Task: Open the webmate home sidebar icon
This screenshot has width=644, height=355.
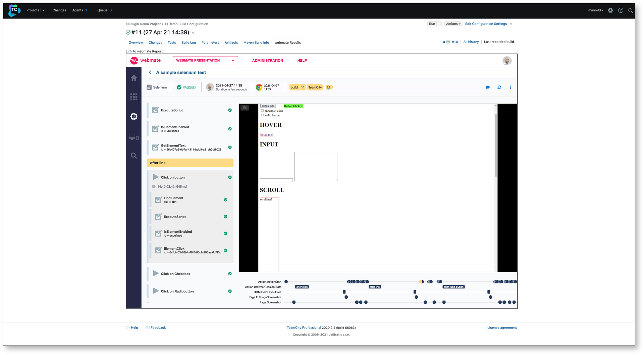Action: pyautogui.click(x=134, y=78)
